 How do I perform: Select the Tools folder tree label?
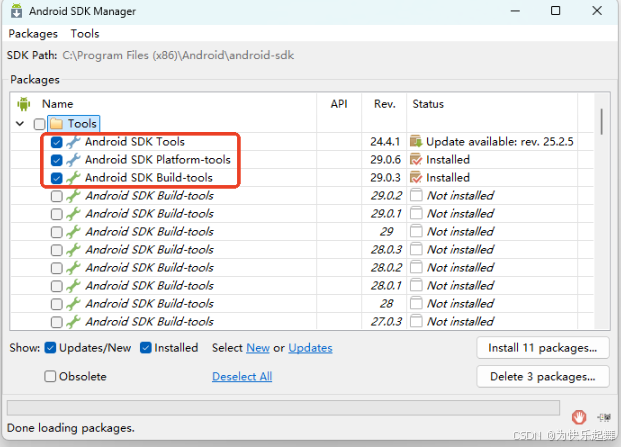[x=82, y=124]
